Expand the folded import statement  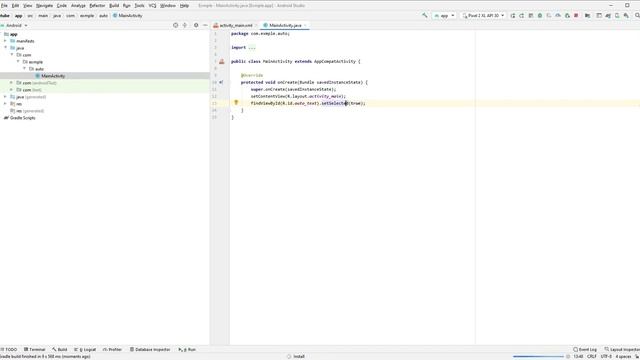(x=252, y=48)
